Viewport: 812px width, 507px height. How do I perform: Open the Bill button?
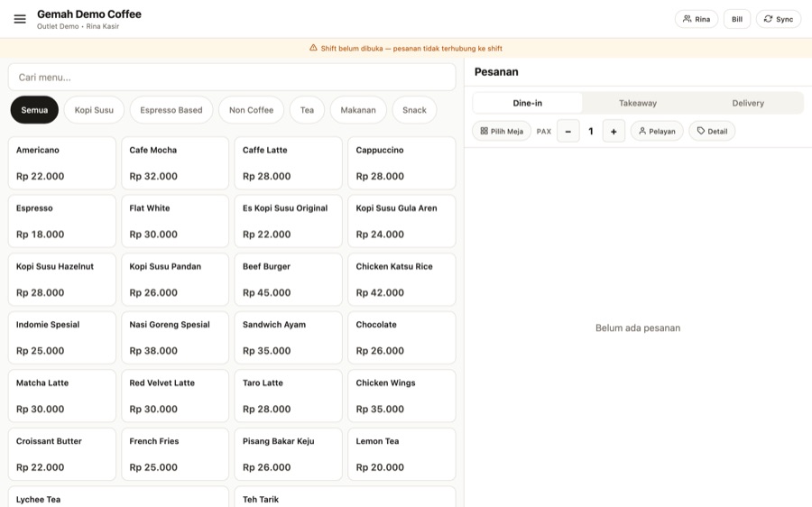(736, 19)
